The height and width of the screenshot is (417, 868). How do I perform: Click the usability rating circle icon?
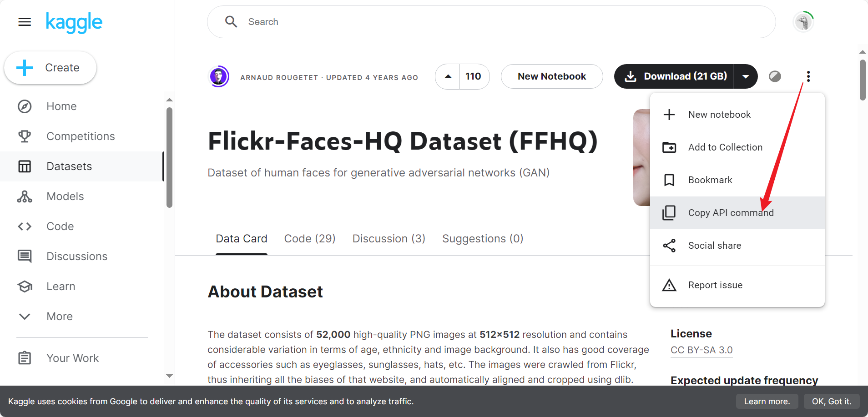(775, 76)
